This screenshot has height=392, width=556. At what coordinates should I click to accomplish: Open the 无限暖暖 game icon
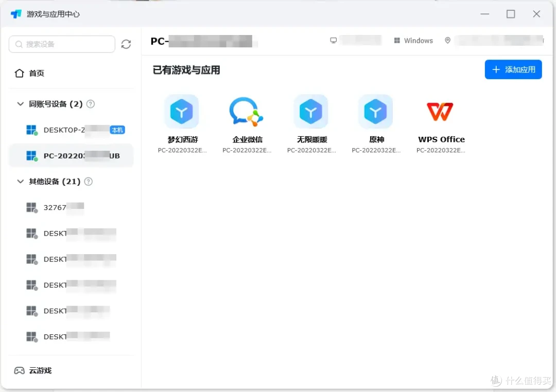(x=311, y=112)
